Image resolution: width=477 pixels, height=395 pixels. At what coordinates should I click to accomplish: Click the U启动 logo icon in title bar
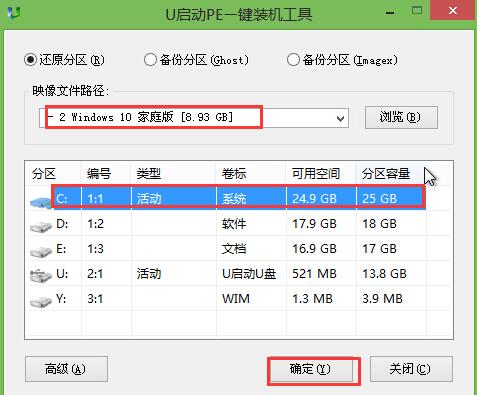coord(14,12)
